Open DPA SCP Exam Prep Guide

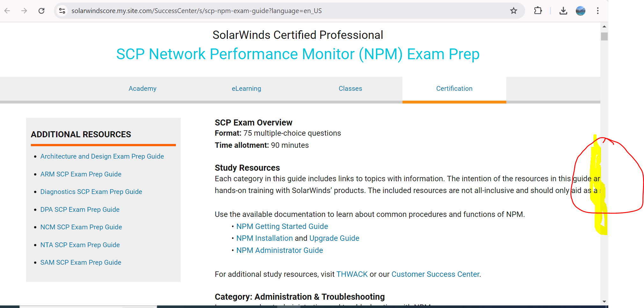(80, 210)
